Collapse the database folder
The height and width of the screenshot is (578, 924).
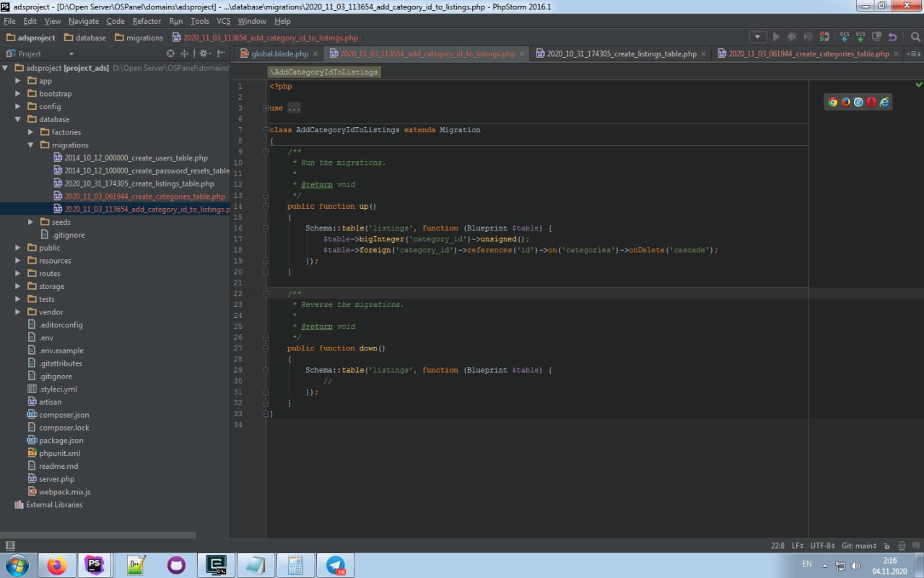tap(18, 119)
